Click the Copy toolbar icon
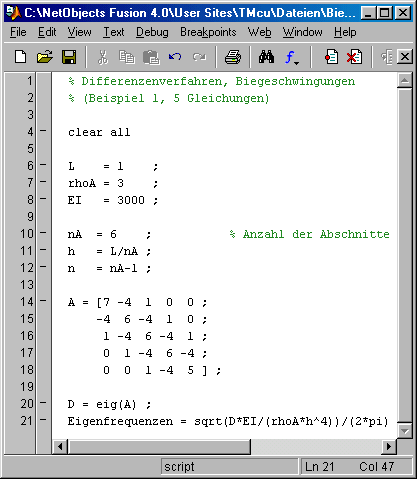The image size is (417, 479). click(x=127, y=57)
